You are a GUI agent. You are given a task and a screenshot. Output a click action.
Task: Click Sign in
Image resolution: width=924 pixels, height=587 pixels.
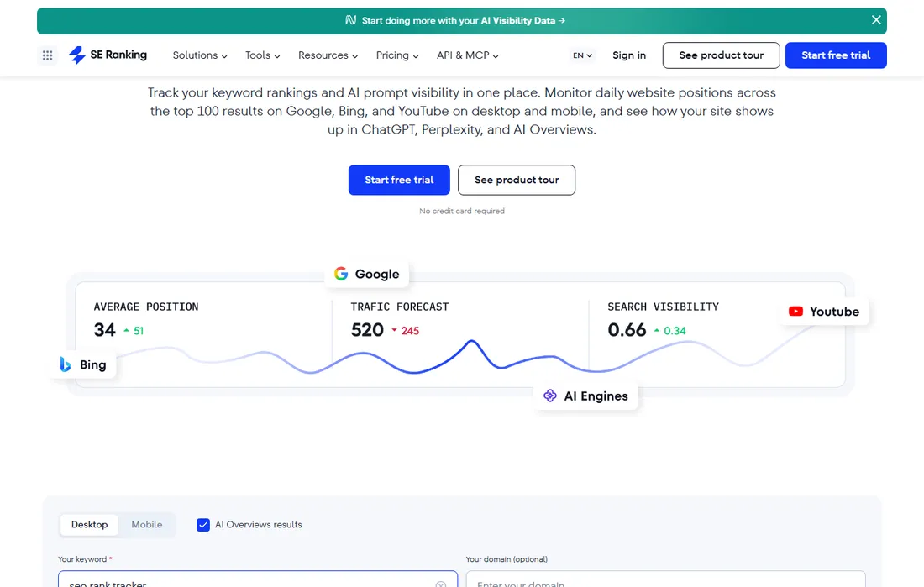click(629, 55)
